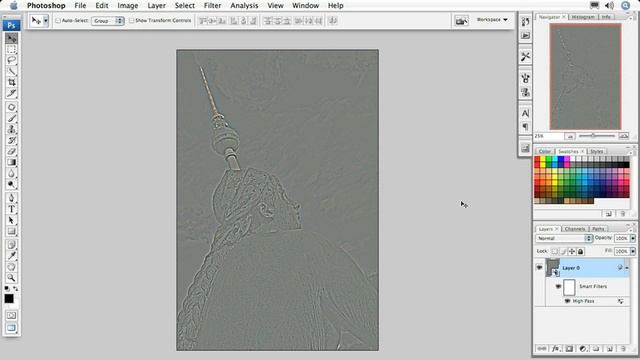Open the Tool Presets panel icon
Viewport: 640px width, 360px height.
pos(525,56)
